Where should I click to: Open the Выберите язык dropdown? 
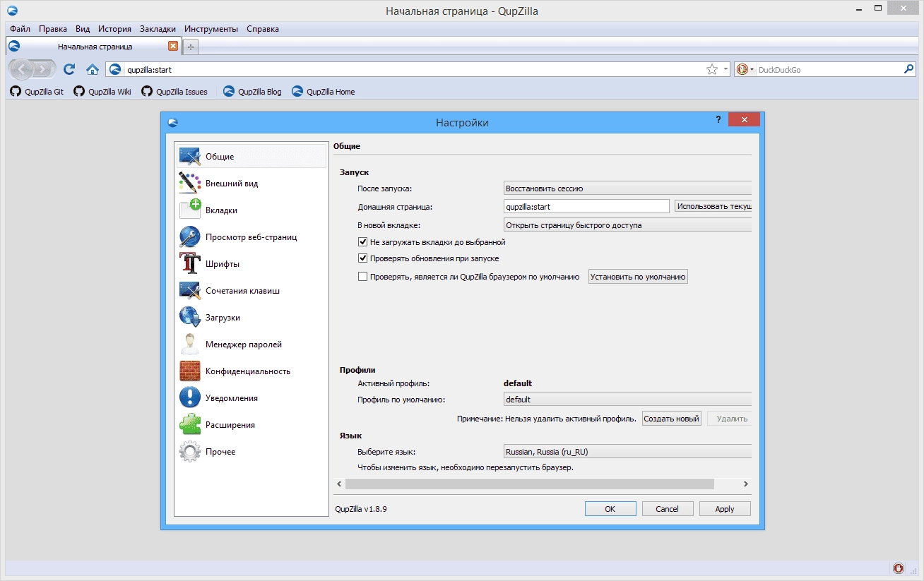627,452
